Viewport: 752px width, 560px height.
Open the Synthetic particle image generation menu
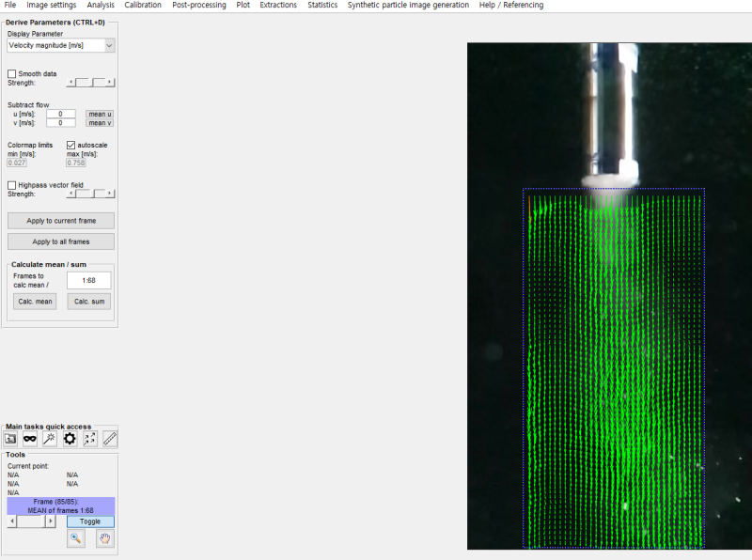tap(408, 6)
